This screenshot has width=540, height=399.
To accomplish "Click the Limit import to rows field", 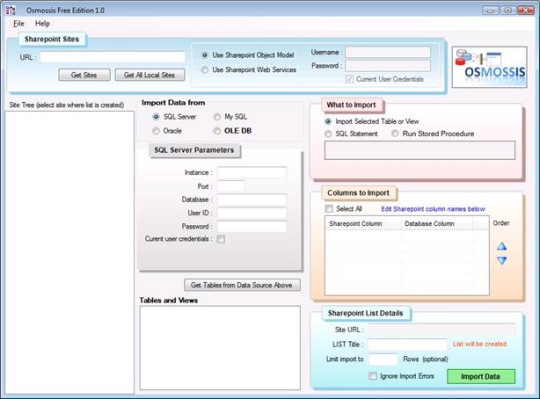I will pyautogui.click(x=383, y=359).
